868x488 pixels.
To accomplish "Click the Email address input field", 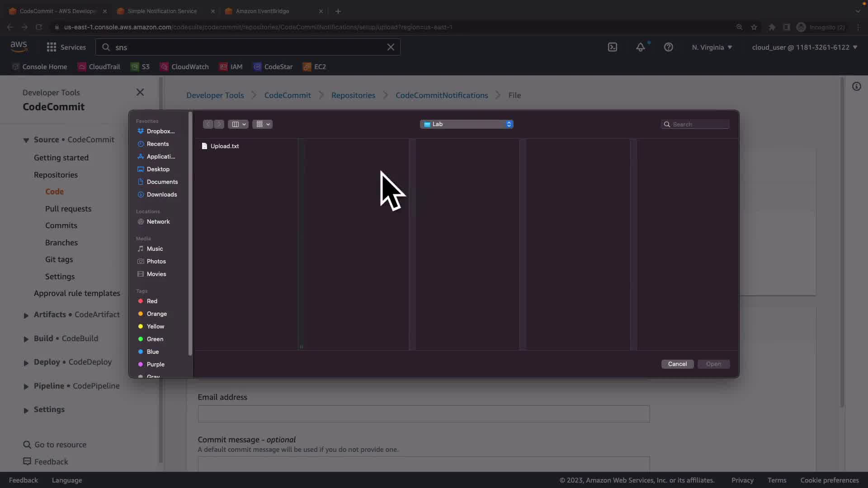I will [423, 413].
